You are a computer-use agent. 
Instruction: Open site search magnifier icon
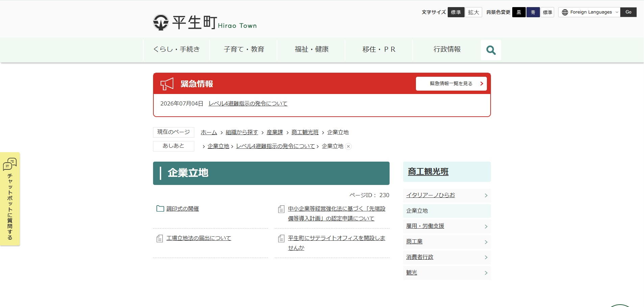click(491, 50)
